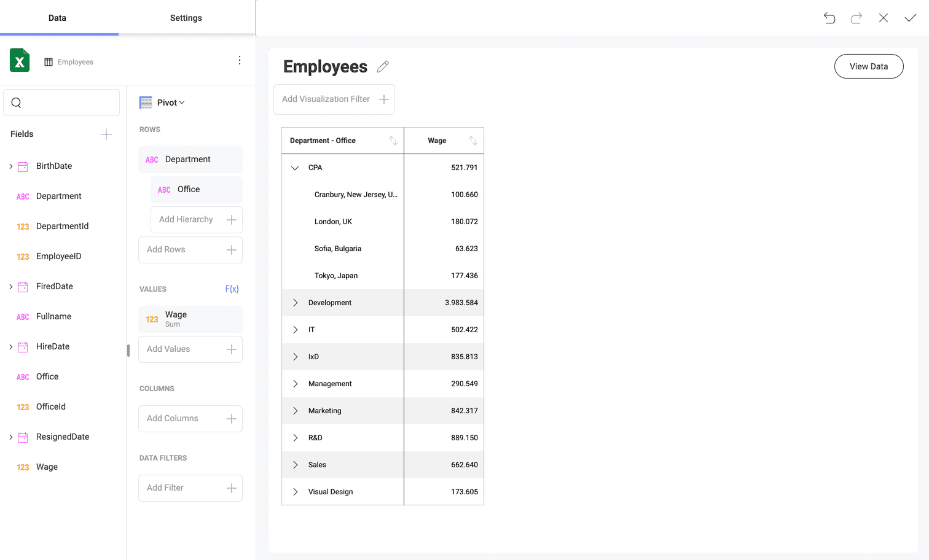Expand the FiredDate field chevron
This screenshot has width=929, height=560.
pos(10,287)
